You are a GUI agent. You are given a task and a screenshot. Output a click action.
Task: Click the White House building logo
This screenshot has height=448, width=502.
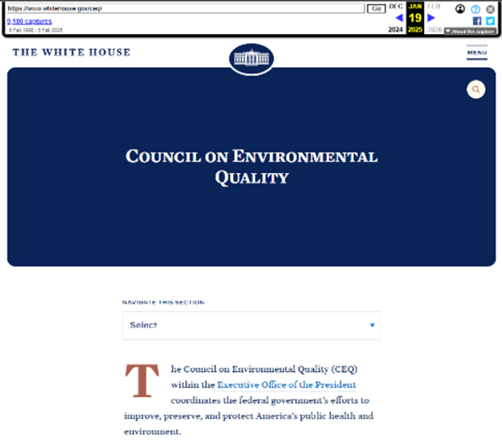point(251,59)
